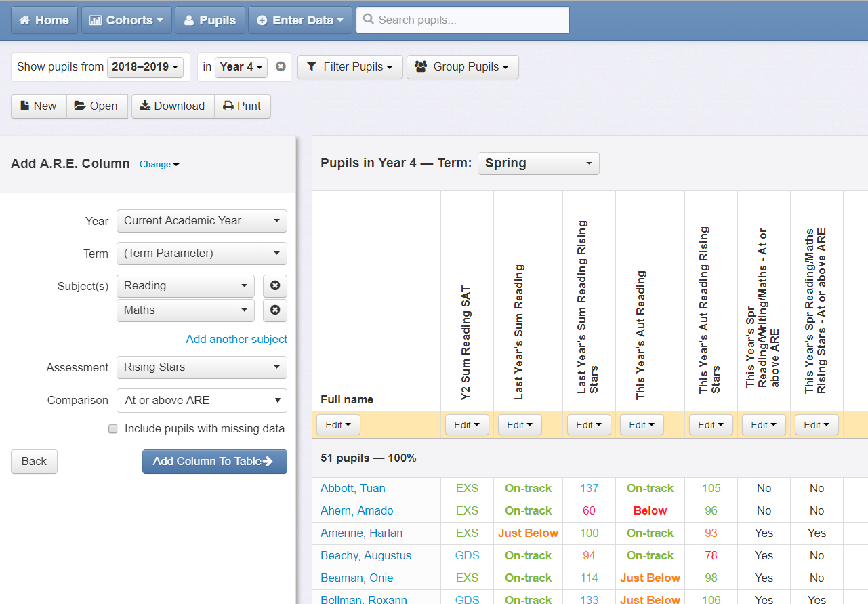Remove the Maths subject row
The height and width of the screenshot is (604, 868).
click(x=275, y=310)
